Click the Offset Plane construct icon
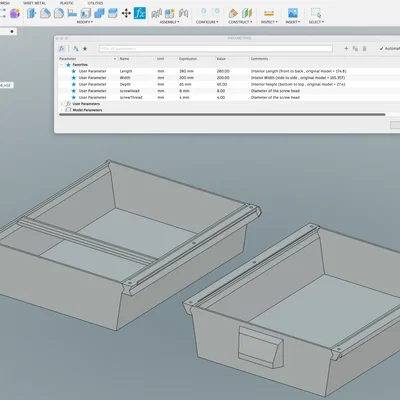The image size is (400, 400). click(x=233, y=13)
